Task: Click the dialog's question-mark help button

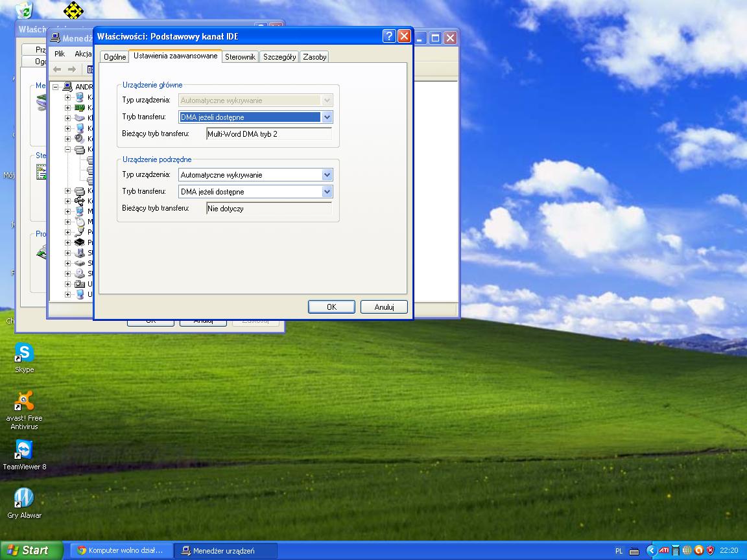Action: point(389,36)
